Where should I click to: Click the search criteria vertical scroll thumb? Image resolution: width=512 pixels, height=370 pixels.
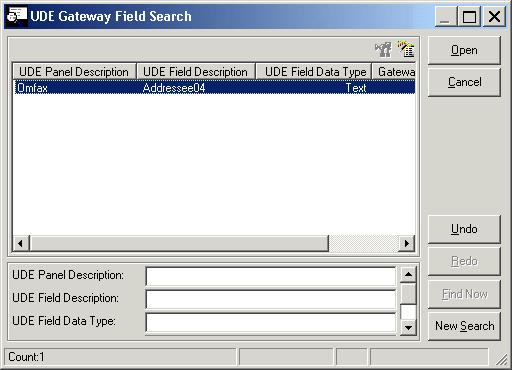click(408, 294)
